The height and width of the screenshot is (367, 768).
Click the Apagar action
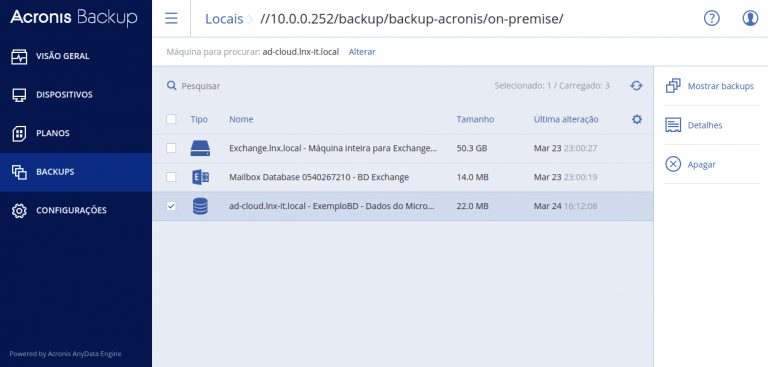[701, 165]
